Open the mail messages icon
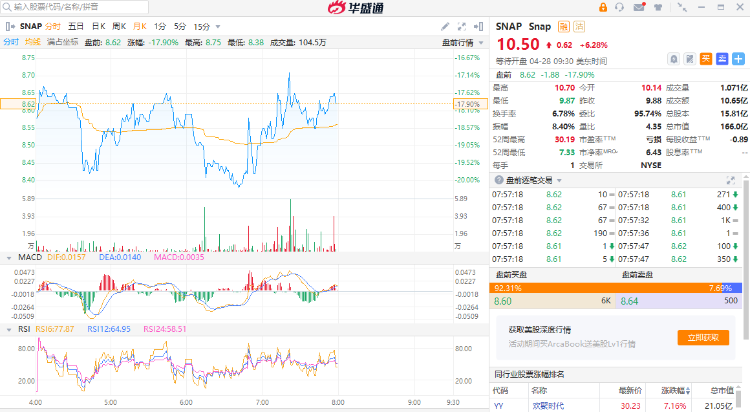Screen dimensions: 750x412 point(639,7)
